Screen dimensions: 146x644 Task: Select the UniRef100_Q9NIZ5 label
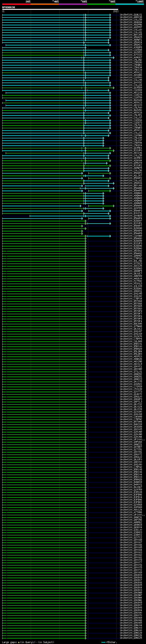[131, 638]
